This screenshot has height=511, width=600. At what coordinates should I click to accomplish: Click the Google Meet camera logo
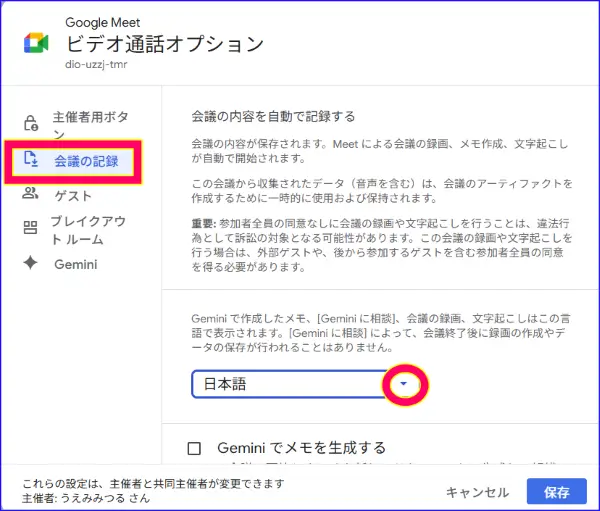click(x=36, y=42)
